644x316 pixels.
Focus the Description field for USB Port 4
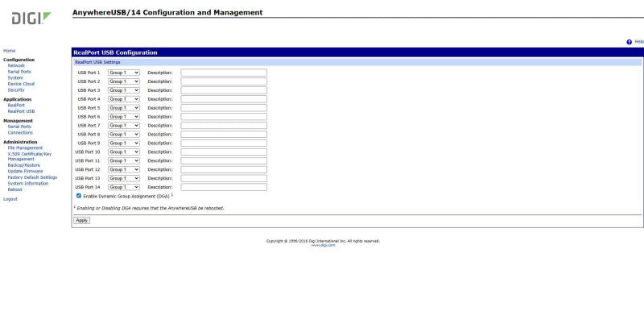pyautogui.click(x=224, y=99)
